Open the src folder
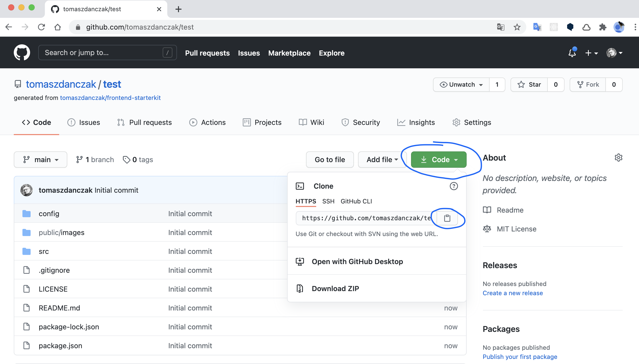The image size is (639, 364). click(44, 251)
